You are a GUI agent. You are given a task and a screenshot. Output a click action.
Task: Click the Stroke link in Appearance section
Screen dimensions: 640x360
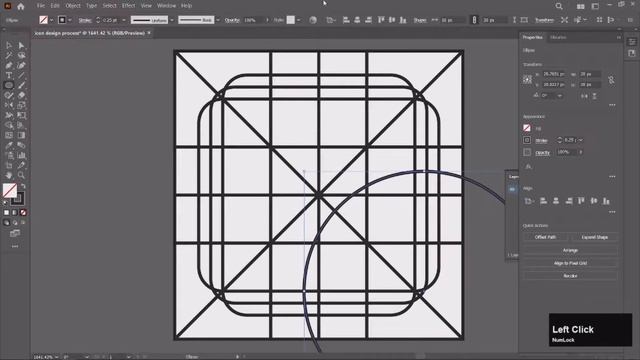click(x=541, y=141)
